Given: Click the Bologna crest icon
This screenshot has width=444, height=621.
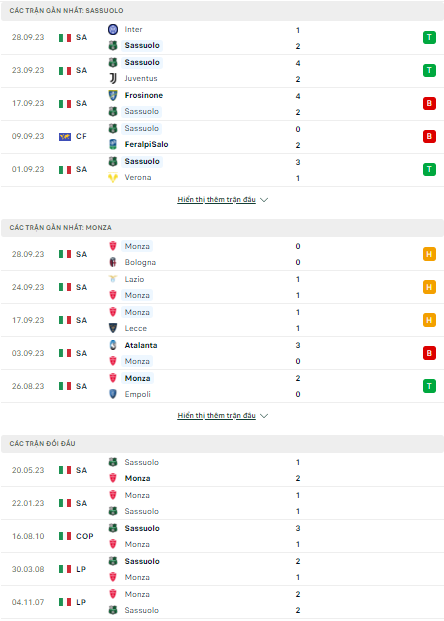Looking at the screenshot, I should (x=113, y=262).
